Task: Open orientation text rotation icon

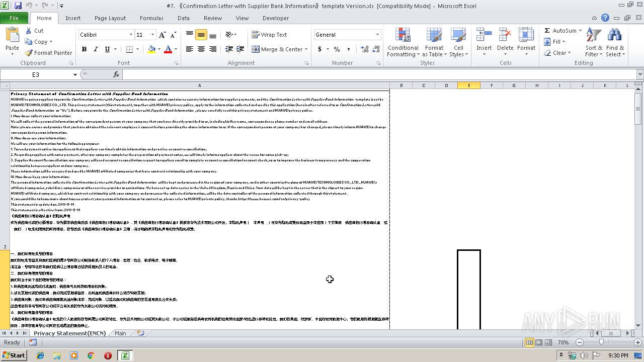Action: point(229,35)
